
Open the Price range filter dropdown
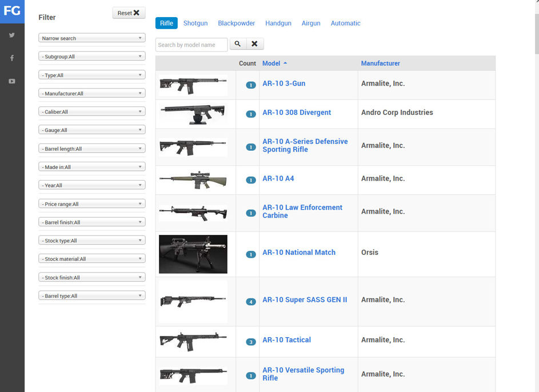(92, 204)
